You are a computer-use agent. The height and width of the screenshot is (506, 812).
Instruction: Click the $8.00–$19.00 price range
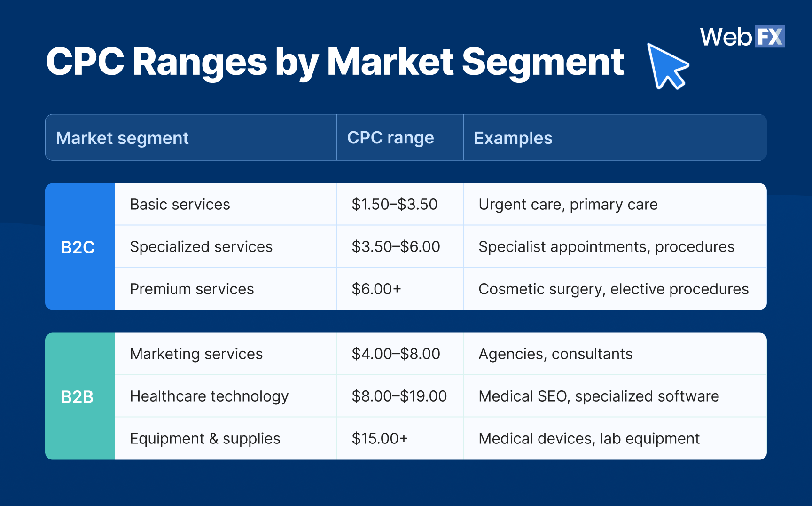(399, 396)
